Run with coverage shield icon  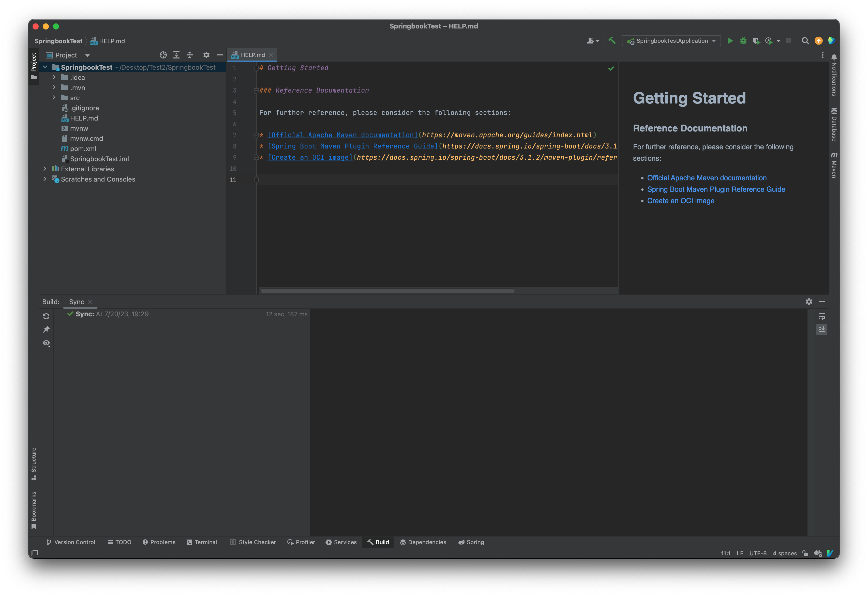(x=756, y=41)
